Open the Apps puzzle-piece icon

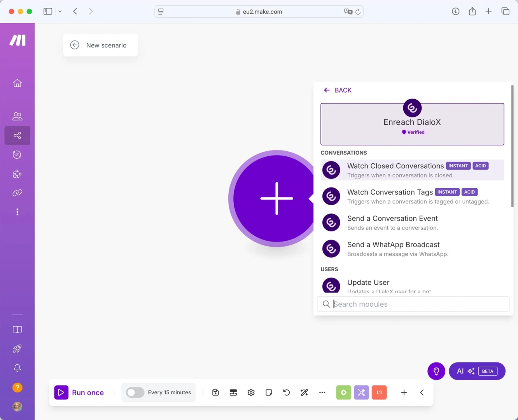tap(17, 173)
